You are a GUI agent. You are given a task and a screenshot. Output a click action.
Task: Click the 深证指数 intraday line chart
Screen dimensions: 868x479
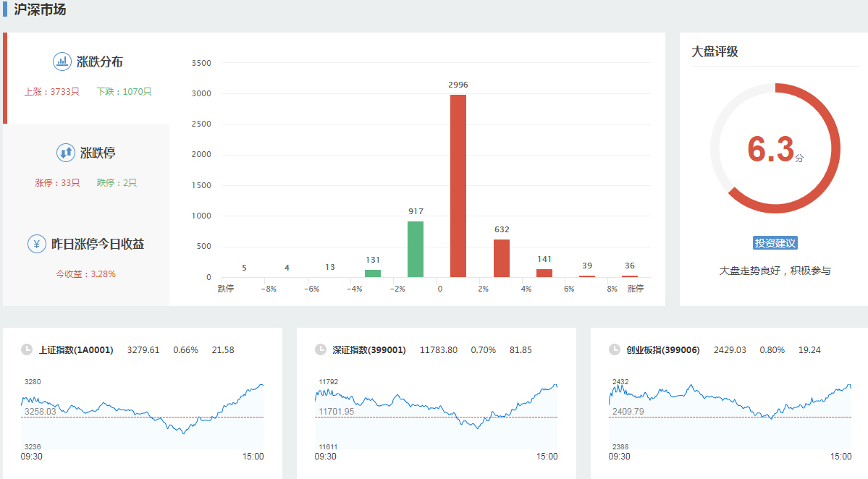pos(436,412)
